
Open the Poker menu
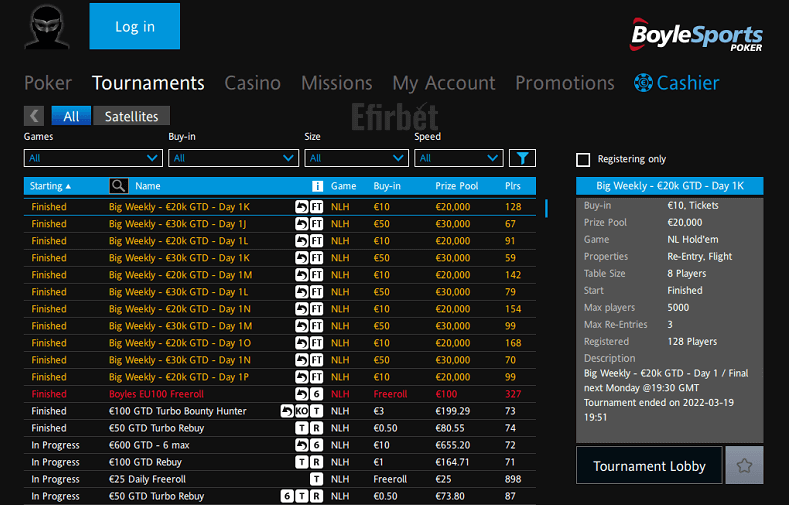click(x=48, y=83)
